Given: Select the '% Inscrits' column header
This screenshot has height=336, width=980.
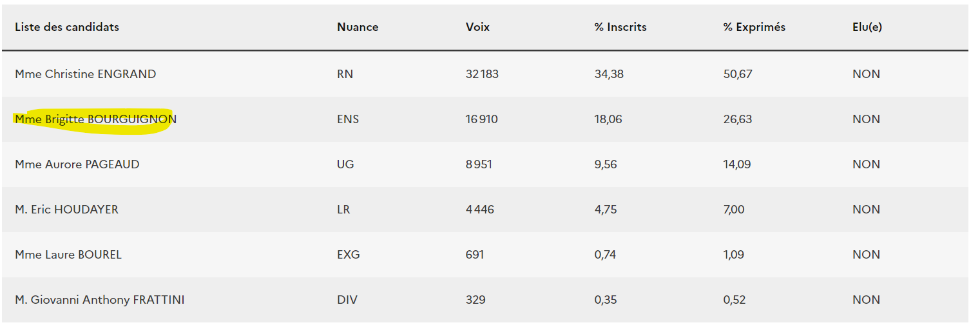Looking at the screenshot, I should (620, 27).
